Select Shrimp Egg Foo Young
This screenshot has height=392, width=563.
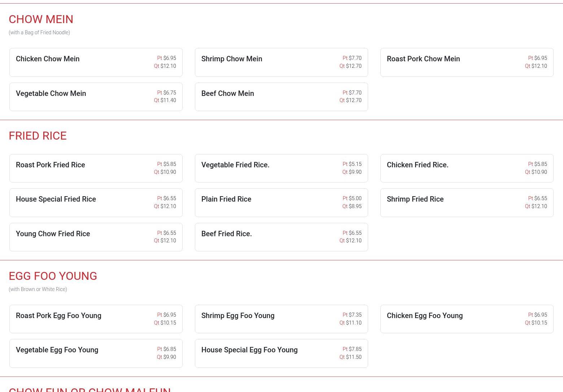tap(281, 319)
